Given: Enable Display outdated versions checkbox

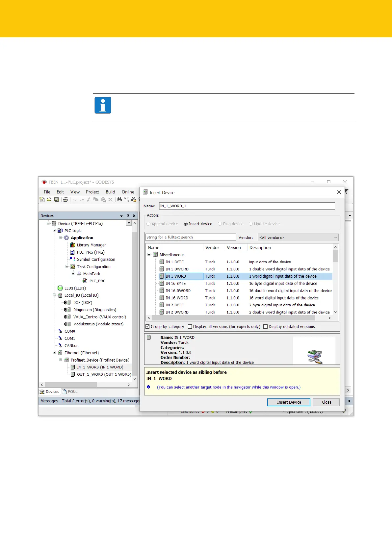Looking at the screenshot, I should tap(265, 327).
